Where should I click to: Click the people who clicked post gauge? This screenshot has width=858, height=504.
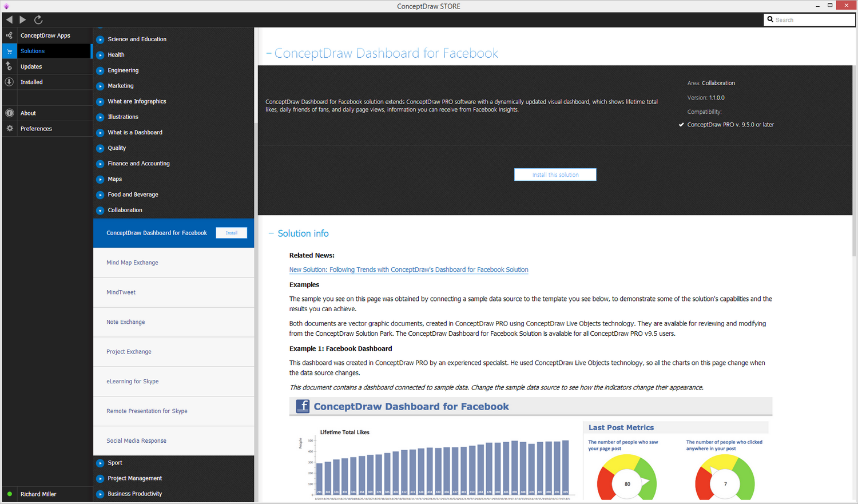click(725, 477)
